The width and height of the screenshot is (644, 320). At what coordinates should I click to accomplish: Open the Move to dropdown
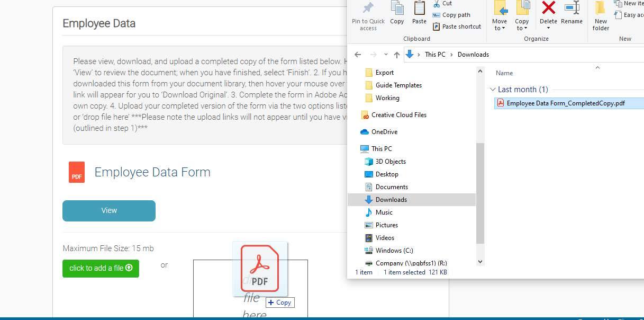pos(500,25)
